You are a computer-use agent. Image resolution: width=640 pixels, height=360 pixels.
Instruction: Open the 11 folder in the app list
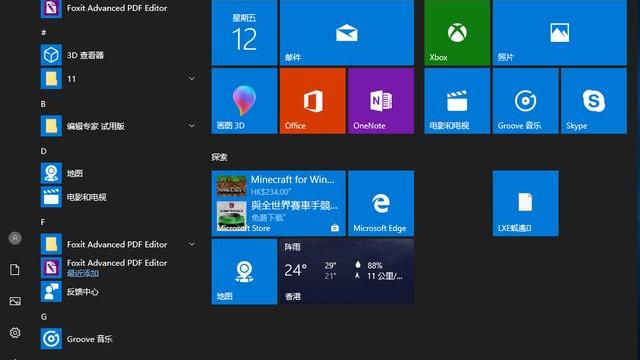[118, 78]
